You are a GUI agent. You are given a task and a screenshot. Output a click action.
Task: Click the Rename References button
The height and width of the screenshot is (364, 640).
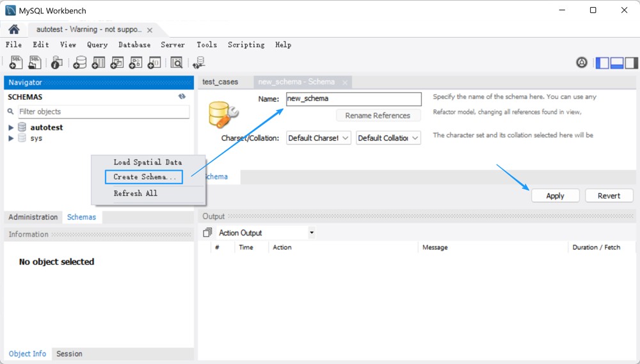point(378,116)
